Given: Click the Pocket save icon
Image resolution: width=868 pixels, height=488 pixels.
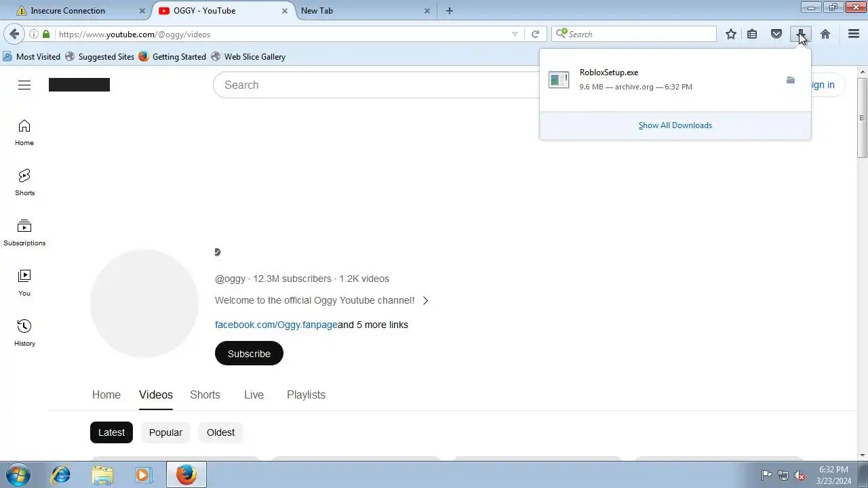Looking at the screenshot, I should click(776, 34).
